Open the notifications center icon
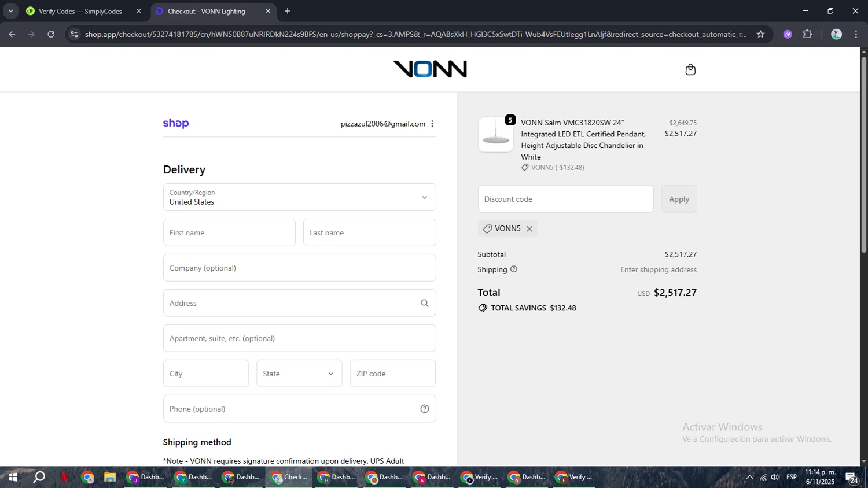868x488 pixels. [852, 478]
